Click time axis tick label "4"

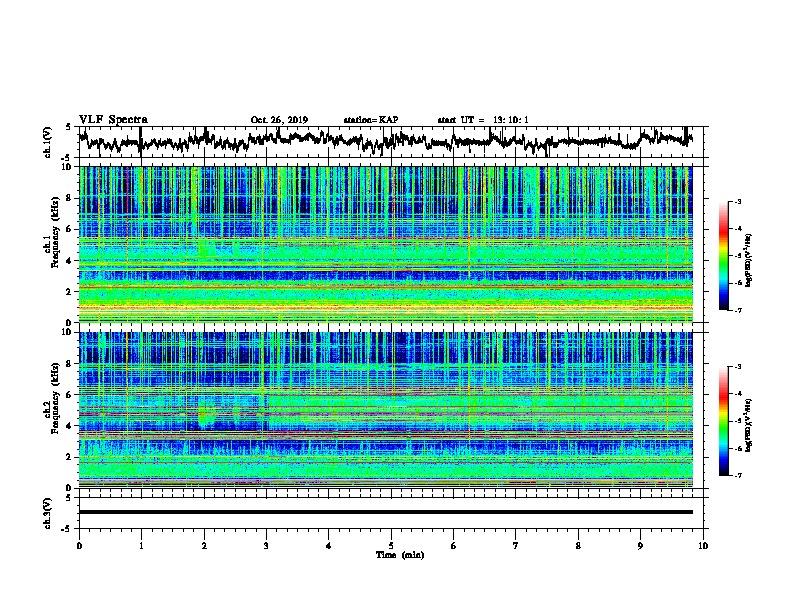pyautogui.click(x=329, y=546)
